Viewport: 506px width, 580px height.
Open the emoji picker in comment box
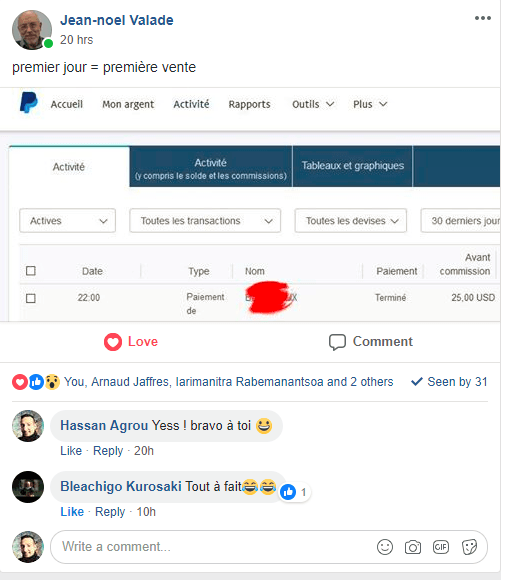tap(385, 547)
